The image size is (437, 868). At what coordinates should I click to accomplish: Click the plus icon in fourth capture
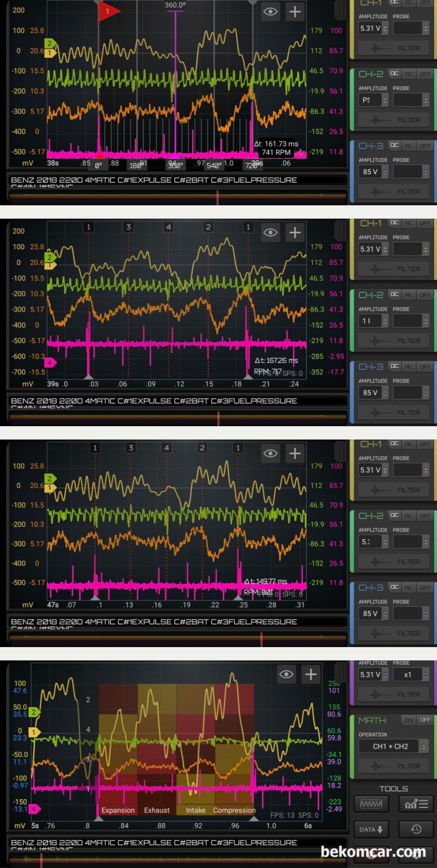[311, 674]
